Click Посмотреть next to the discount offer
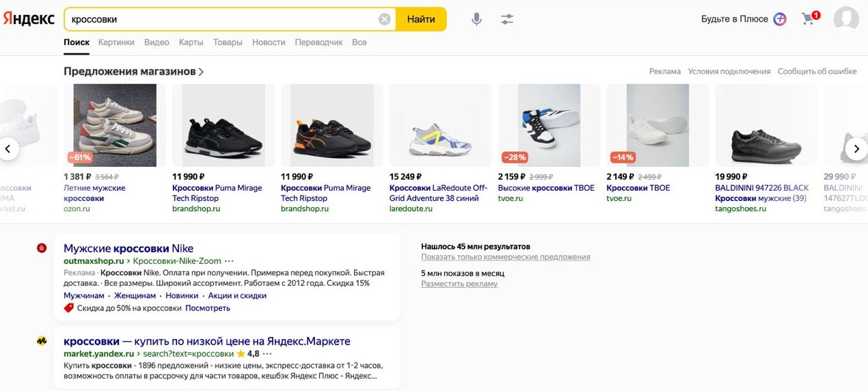 (x=208, y=308)
